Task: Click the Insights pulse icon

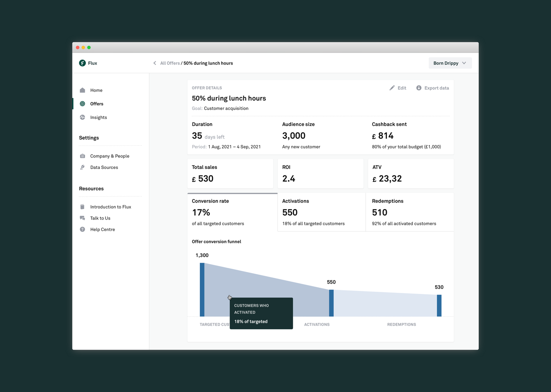Action: point(82,118)
